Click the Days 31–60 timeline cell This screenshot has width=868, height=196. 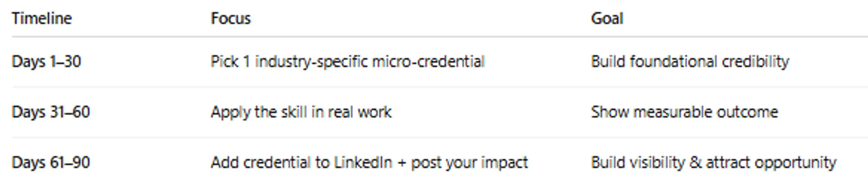click(51, 112)
